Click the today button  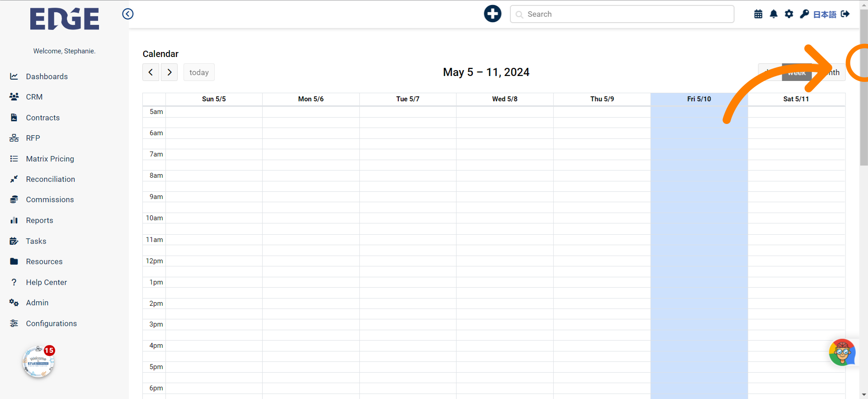[199, 72]
